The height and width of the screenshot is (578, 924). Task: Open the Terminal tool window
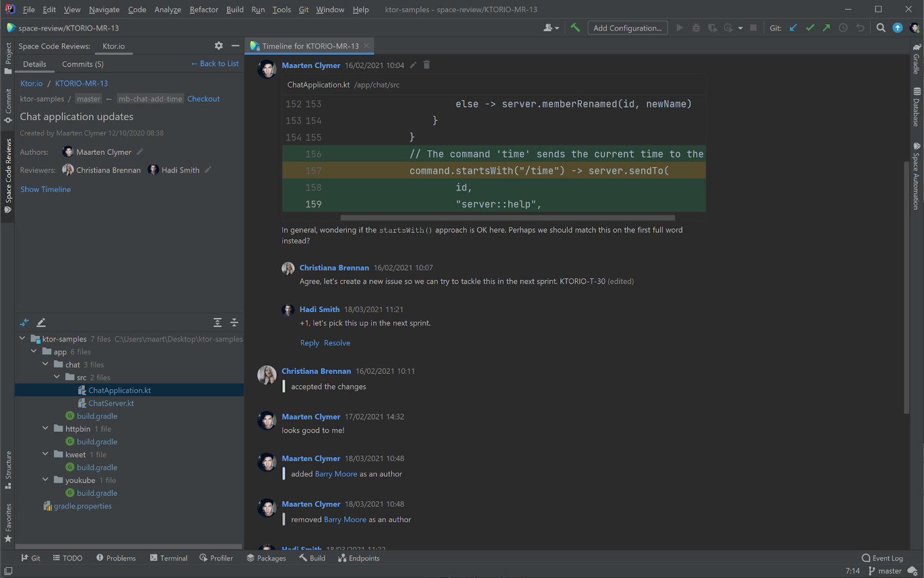(169, 558)
